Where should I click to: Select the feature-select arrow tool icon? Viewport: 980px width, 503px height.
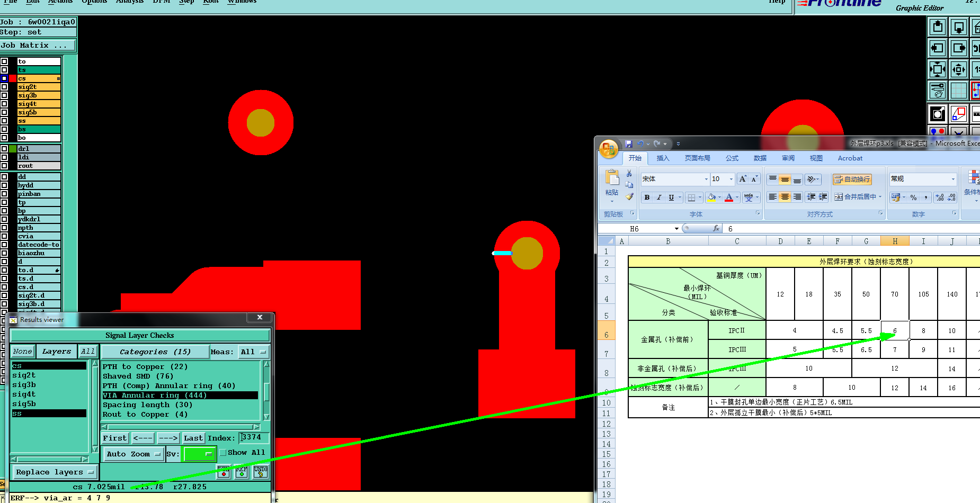coord(938,114)
